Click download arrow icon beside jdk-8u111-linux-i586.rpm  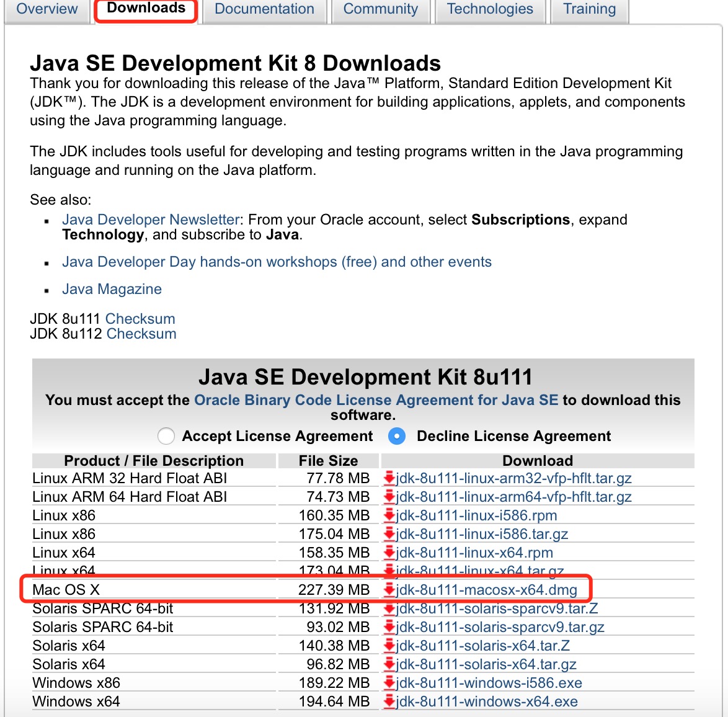tap(389, 515)
